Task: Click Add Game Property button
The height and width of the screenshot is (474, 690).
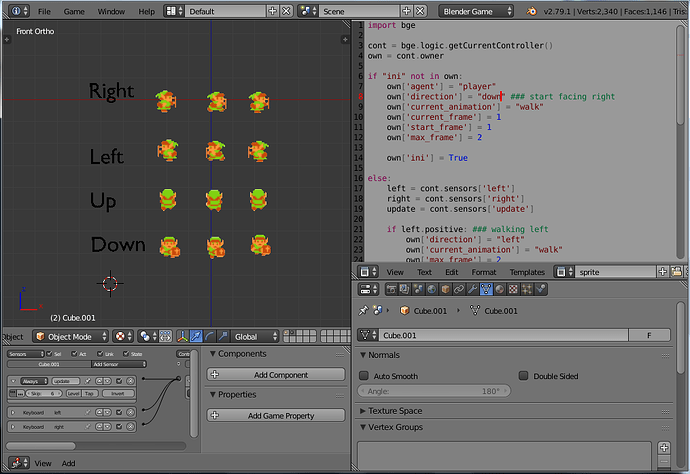Action: (x=276, y=415)
